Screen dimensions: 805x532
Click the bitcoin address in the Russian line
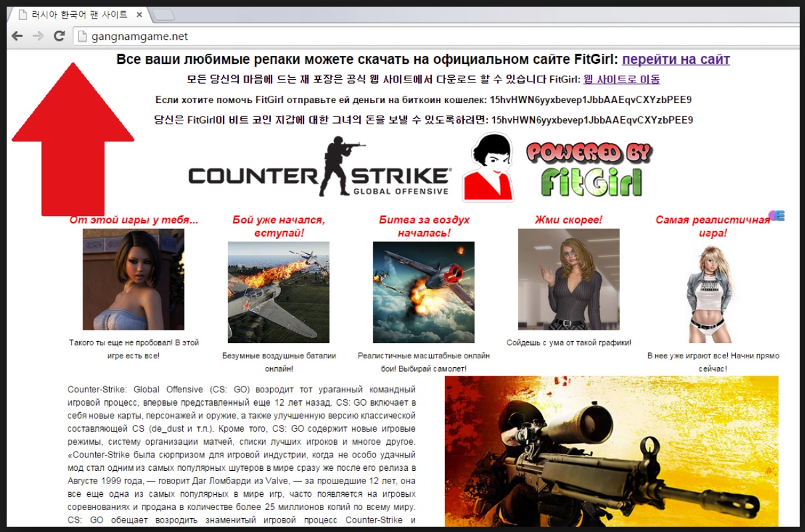point(591,100)
